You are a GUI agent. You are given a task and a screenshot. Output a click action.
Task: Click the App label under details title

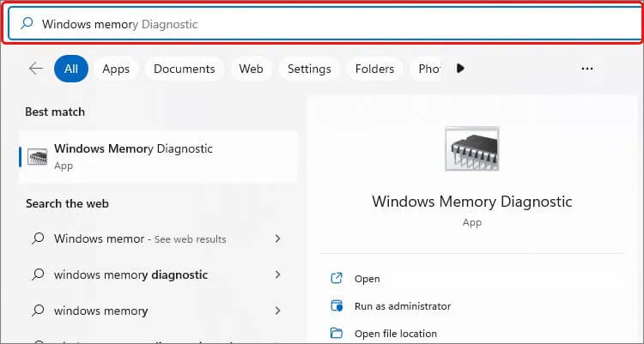472,222
